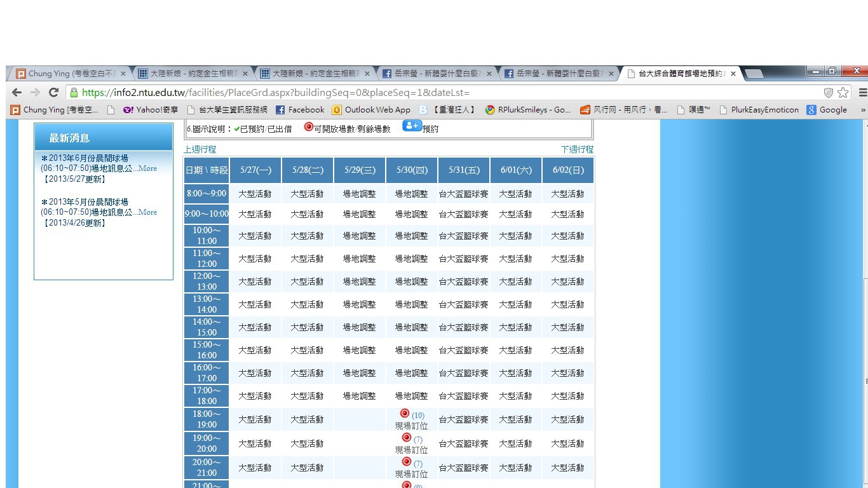Click red availability icon for 18:00~19:00 on 5/30
The height and width of the screenshot is (488, 868).
[405, 414]
